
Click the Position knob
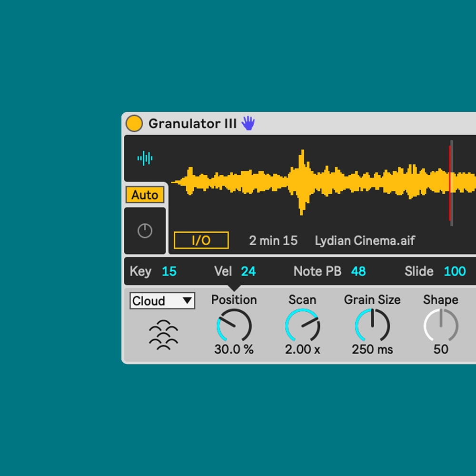click(234, 325)
